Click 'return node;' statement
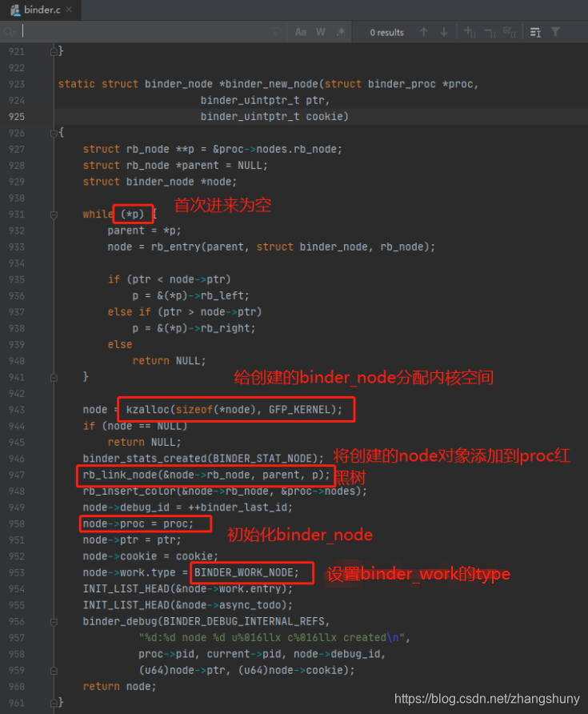Image resolution: width=588 pixels, height=714 pixels. (120, 687)
